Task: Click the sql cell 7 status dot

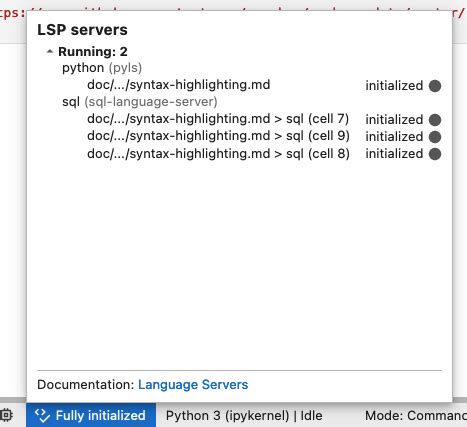Action: tap(435, 120)
